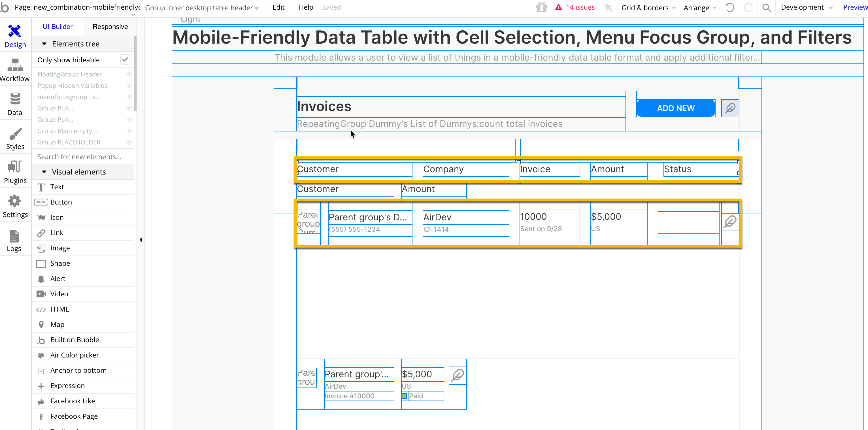Click the feather icon in mobile row

pos(458,375)
